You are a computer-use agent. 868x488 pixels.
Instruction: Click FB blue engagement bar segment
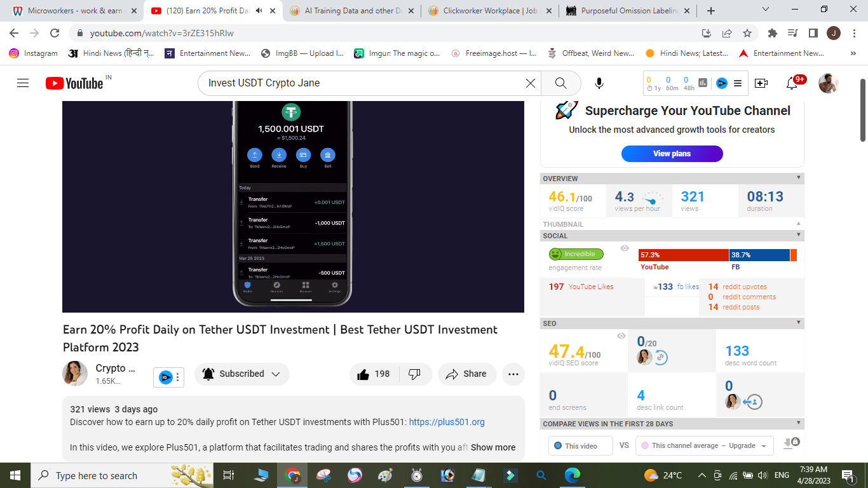coord(759,255)
